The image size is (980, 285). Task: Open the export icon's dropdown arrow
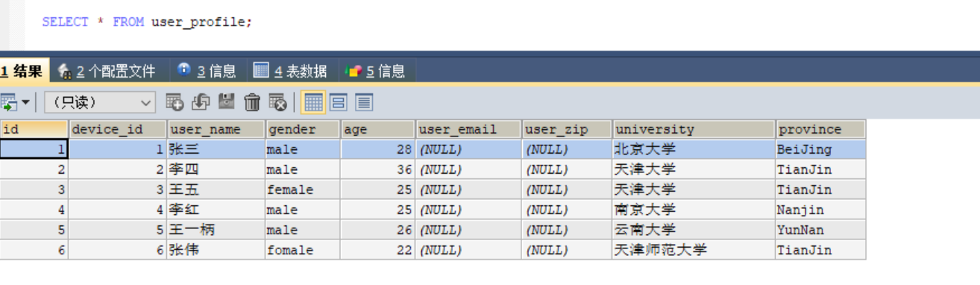(26, 102)
